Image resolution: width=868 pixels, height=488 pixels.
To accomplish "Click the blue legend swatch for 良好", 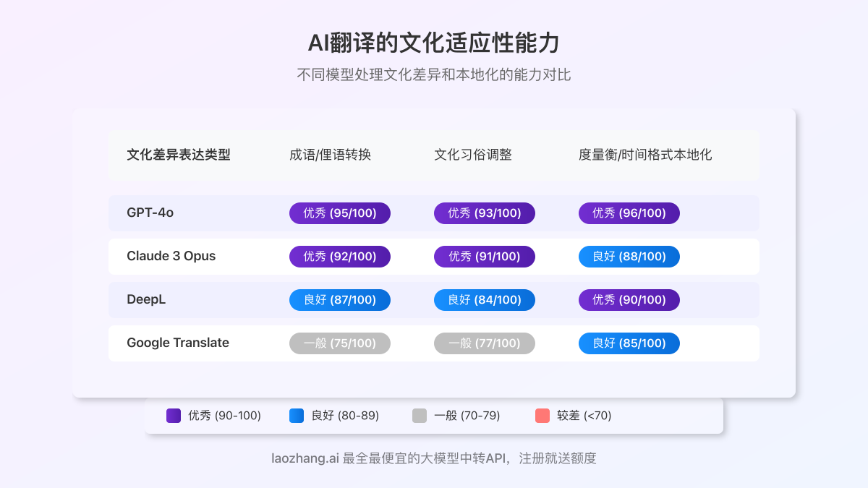I will (x=297, y=416).
